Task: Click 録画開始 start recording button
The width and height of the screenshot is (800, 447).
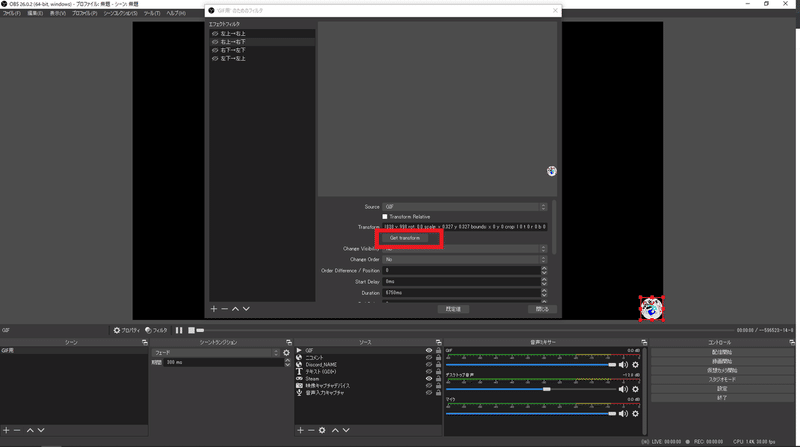Action: [722, 361]
